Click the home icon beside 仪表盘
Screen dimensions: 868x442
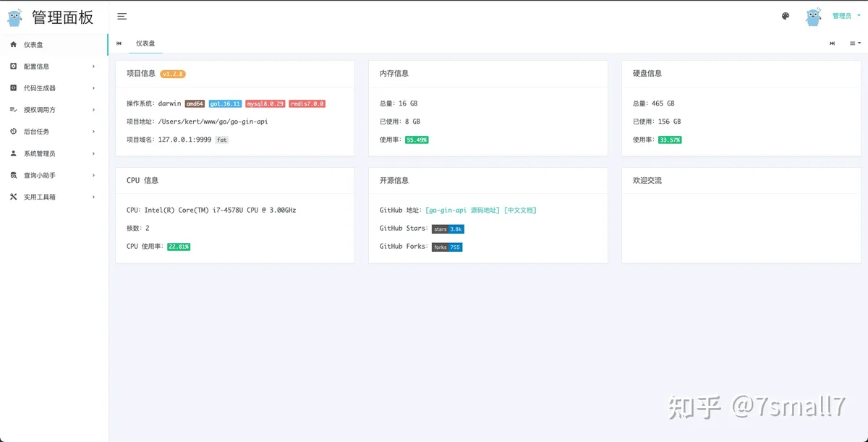(13, 44)
